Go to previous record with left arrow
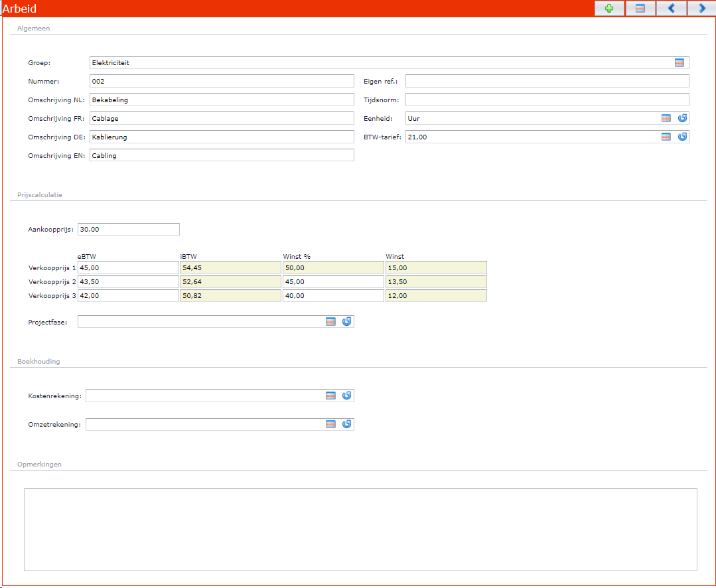 coord(672,9)
